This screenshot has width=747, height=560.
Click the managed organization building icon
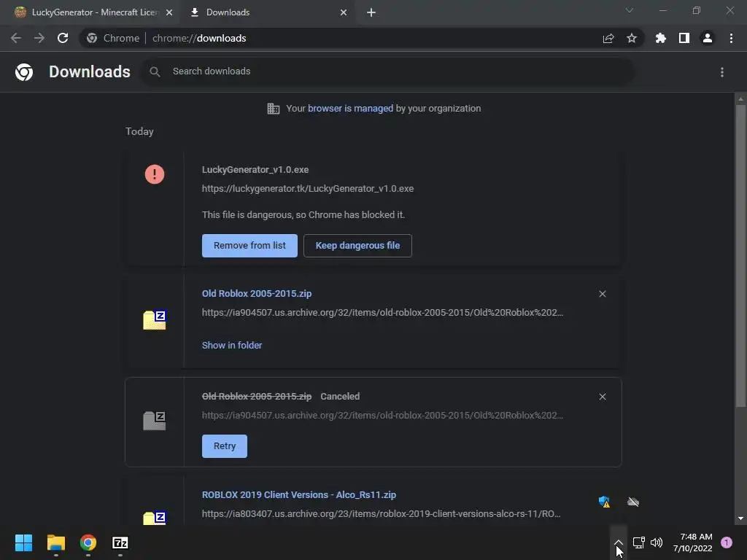coord(274,109)
